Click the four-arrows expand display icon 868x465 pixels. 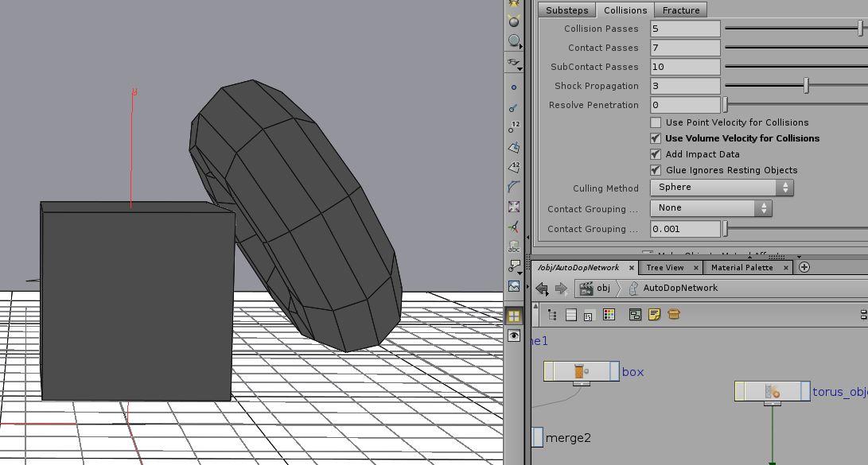(514, 207)
